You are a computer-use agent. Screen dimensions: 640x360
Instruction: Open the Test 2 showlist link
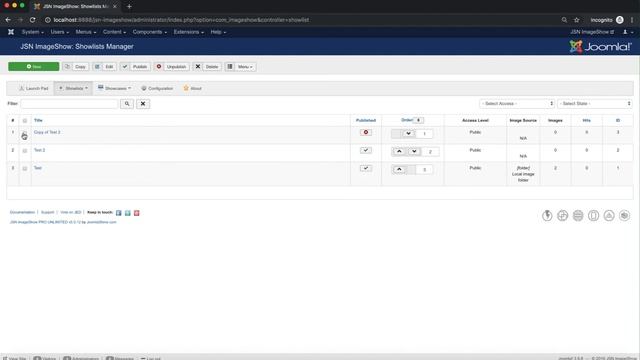pyautogui.click(x=40, y=150)
